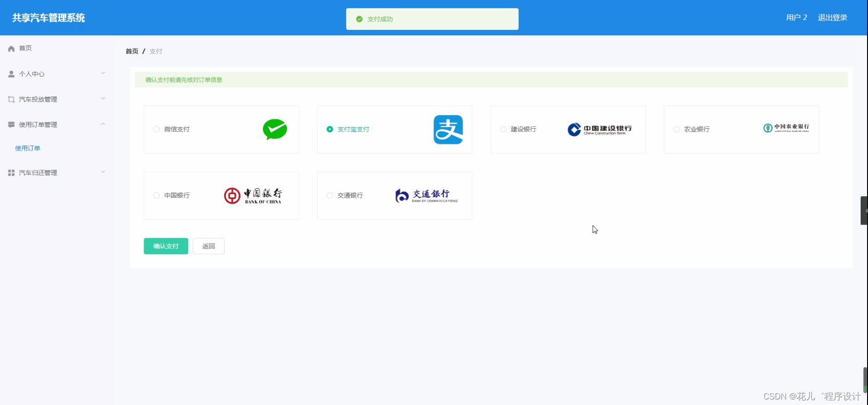Click the chat icon beside 使用订单管理

point(12,125)
